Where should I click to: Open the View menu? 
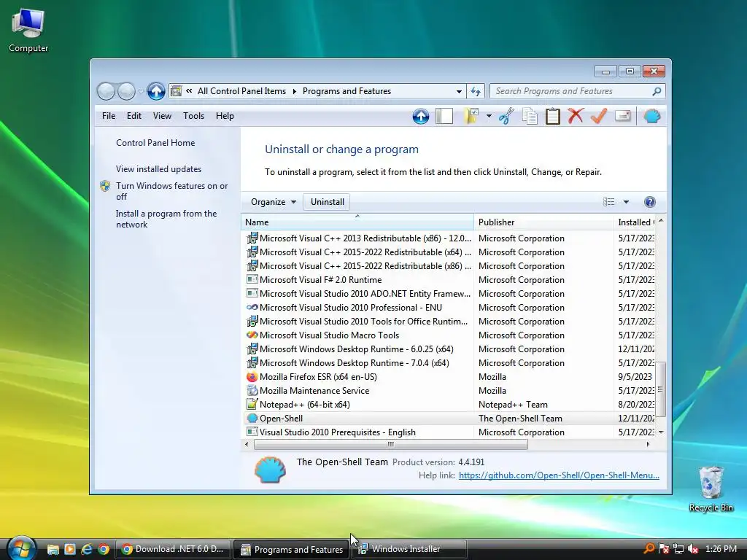tap(162, 116)
